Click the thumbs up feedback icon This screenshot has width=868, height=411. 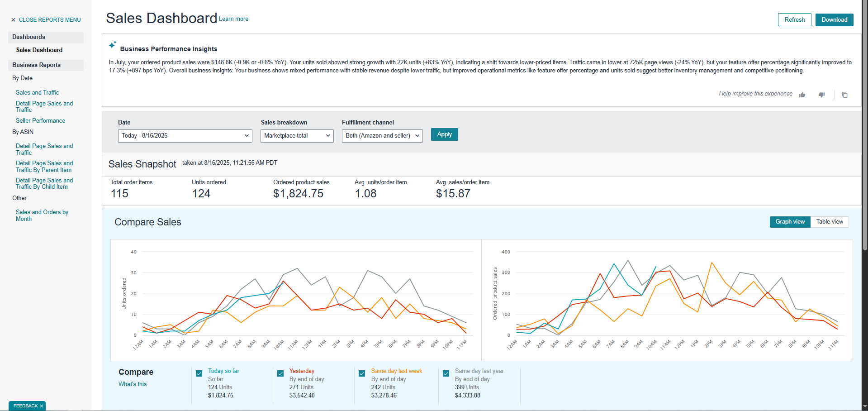(802, 95)
